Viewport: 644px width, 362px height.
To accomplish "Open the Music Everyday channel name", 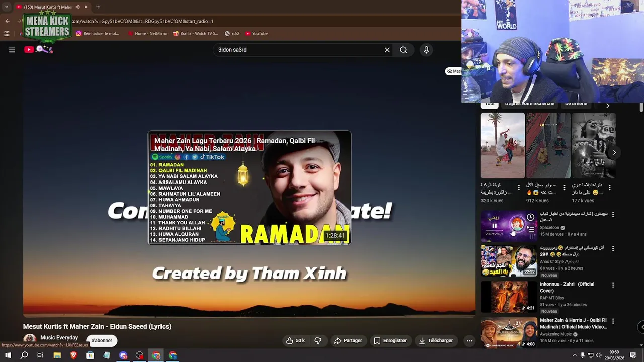I will click(59, 337).
